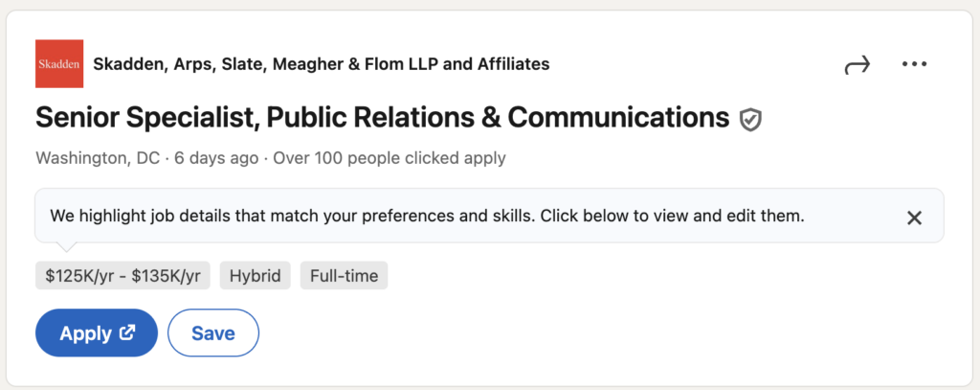Open the Skadden, Arps, Slate company page link

click(x=322, y=64)
